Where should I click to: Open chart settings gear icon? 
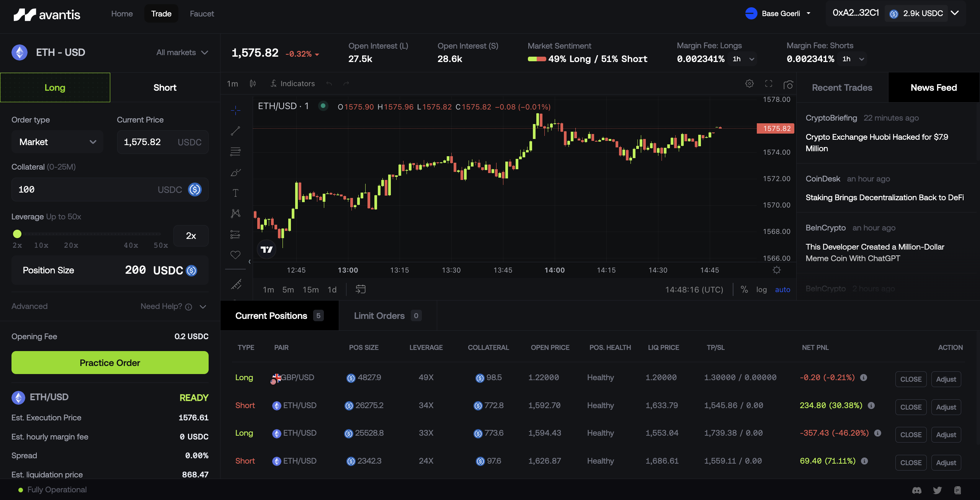[750, 83]
